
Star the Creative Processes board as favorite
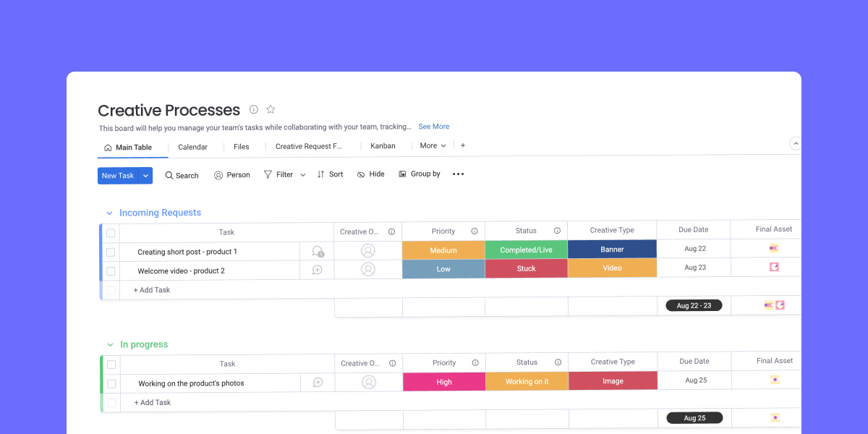[271, 110]
